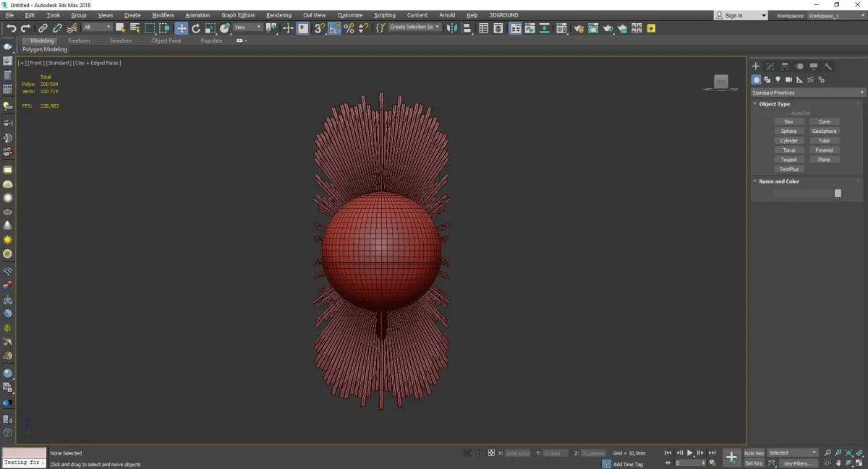This screenshot has width=868, height=469.
Task: Open the Schematic View icon
Action: point(544,28)
